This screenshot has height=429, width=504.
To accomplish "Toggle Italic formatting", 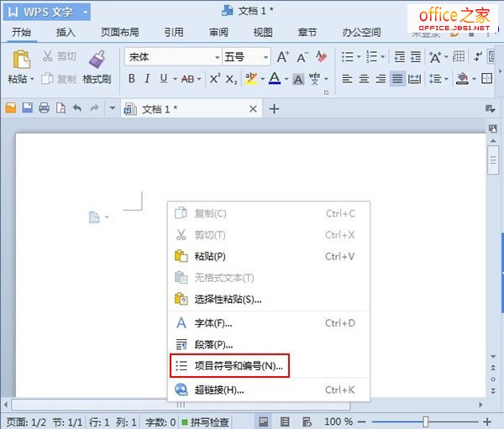I will coord(147,78).
